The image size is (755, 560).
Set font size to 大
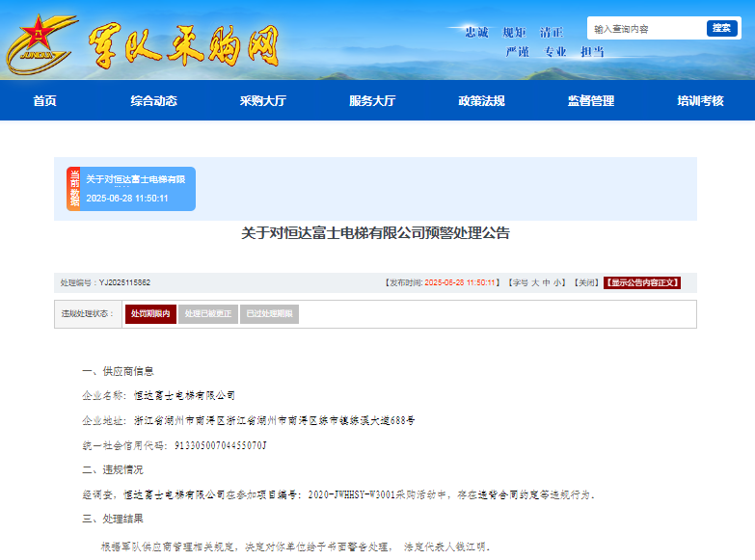pyautogui.click(x=535, y=282)
